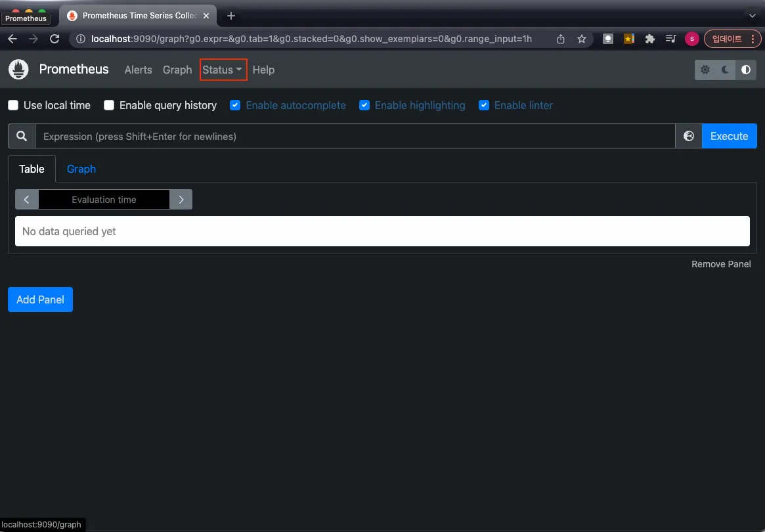765x532 pixels.
Task: Reload the page with the refresh icon
Action: (x=55, y=39)
